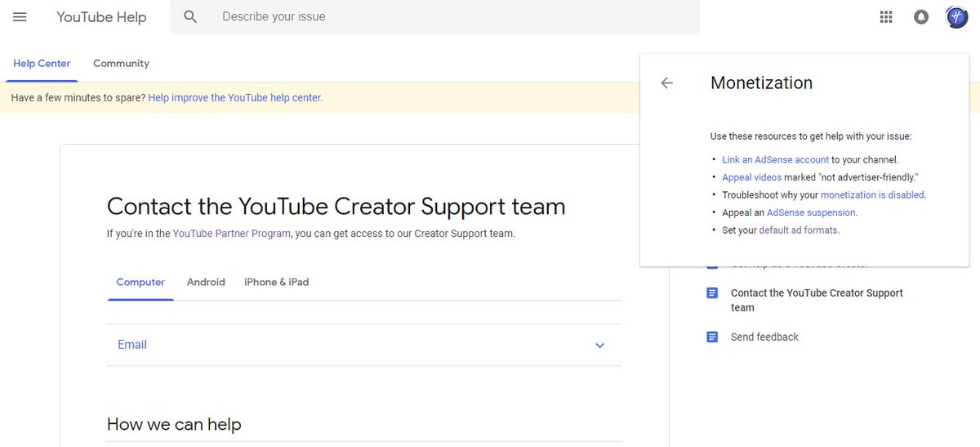Open Contact the YouTube Creator Support team sidebar link

coord(817,300)
